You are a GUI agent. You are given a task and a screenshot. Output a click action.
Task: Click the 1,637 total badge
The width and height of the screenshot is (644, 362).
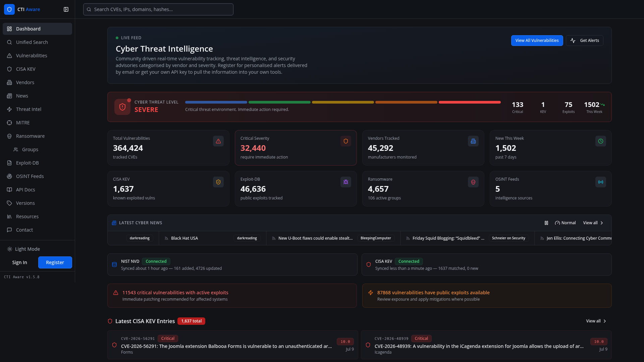tap(191, 321)
